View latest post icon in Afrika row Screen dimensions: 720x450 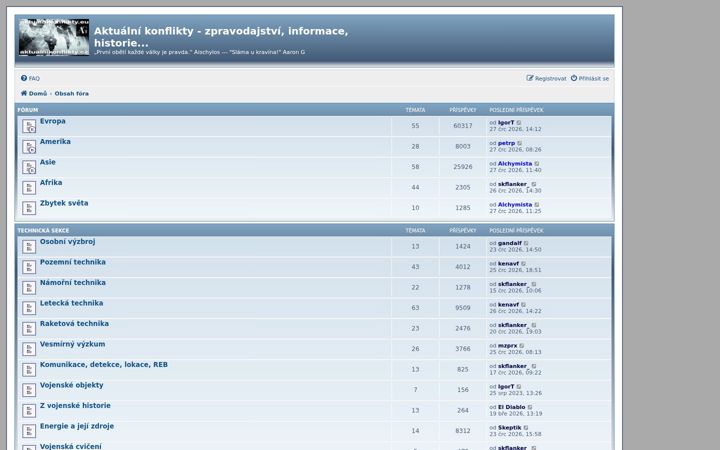click(x=534, y=184)
